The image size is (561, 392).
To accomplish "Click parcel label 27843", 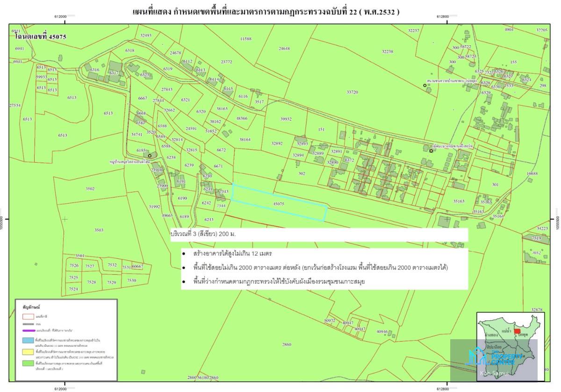I will (x=167, y=89).
